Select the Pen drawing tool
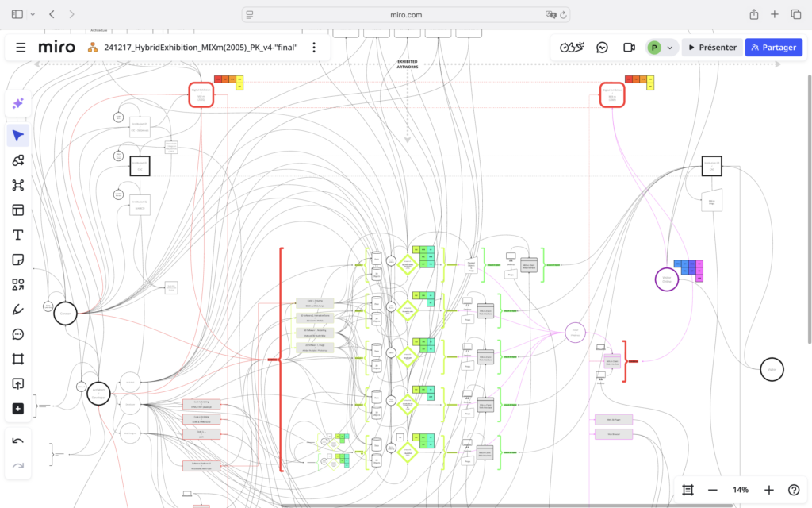This screenshot has height=508, width=812. click(x=17, y=309)
